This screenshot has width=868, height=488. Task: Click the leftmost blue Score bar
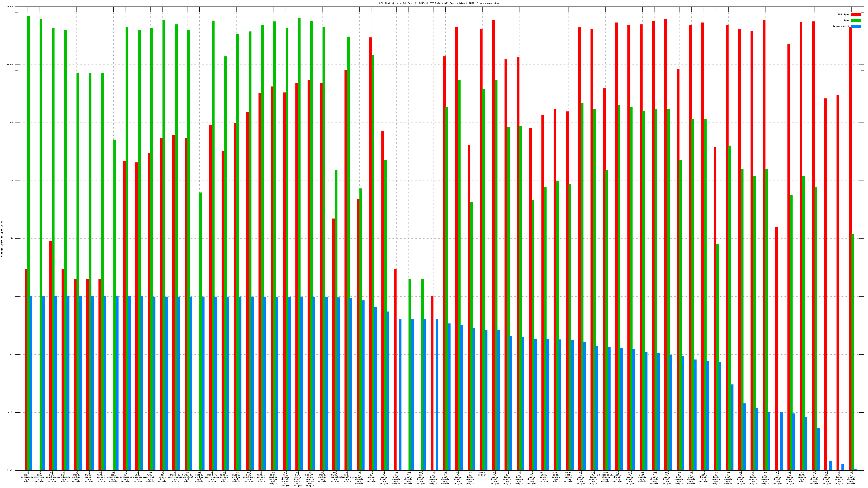pyautogui.click(x=31, y=383)
